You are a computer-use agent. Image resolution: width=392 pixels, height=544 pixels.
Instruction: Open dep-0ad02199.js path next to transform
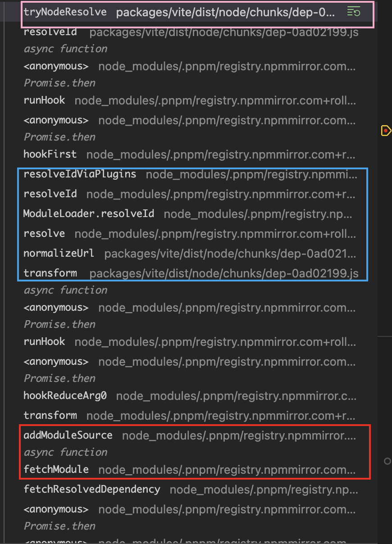224,273
